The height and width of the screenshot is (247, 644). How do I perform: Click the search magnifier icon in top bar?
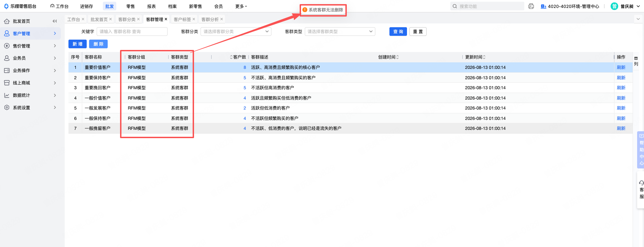[x=455, y=6]
